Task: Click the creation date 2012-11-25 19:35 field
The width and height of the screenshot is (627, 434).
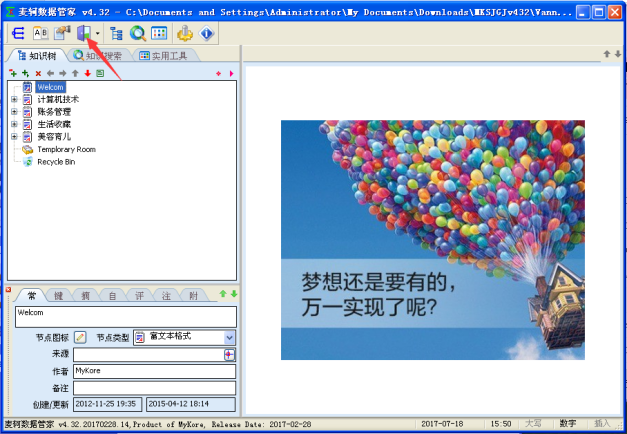Action: tap(107, 404)
